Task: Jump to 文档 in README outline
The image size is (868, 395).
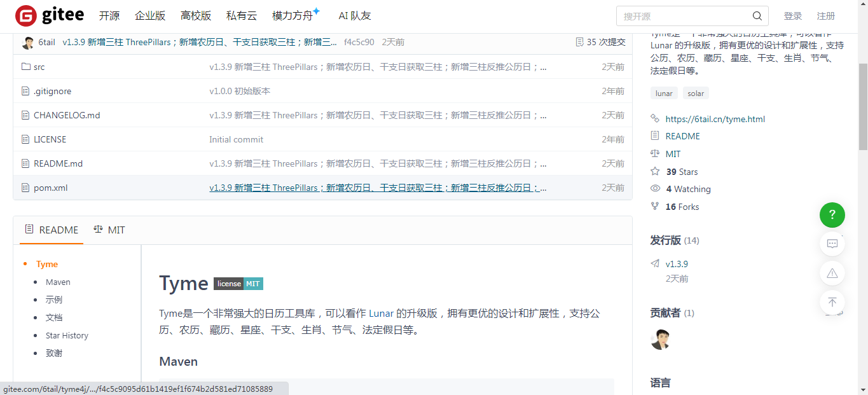Action: [x=54, y=317]
